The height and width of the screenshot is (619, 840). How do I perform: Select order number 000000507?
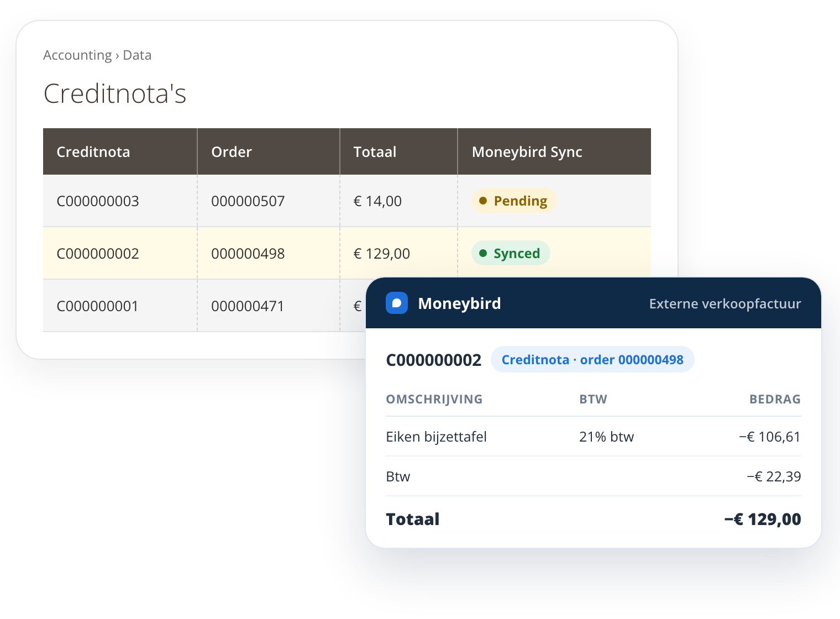pos(248,201)
